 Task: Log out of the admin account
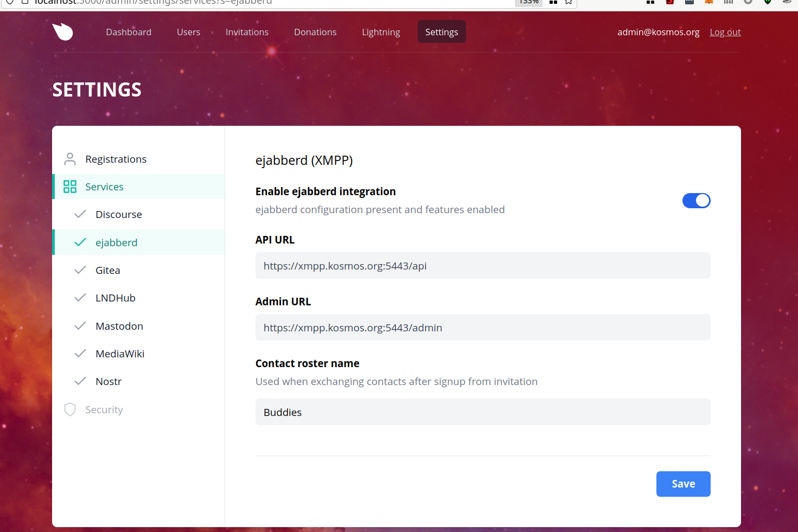725,32
